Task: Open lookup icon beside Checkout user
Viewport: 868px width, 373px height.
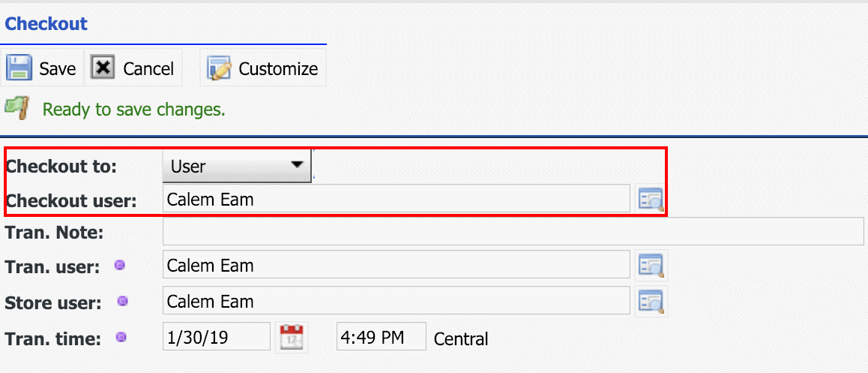Action: [651, 198]
